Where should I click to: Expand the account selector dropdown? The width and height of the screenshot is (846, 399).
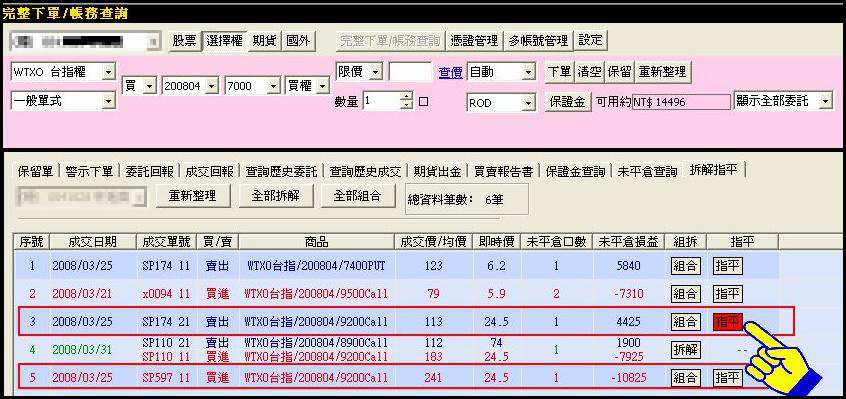pos(154,42)
